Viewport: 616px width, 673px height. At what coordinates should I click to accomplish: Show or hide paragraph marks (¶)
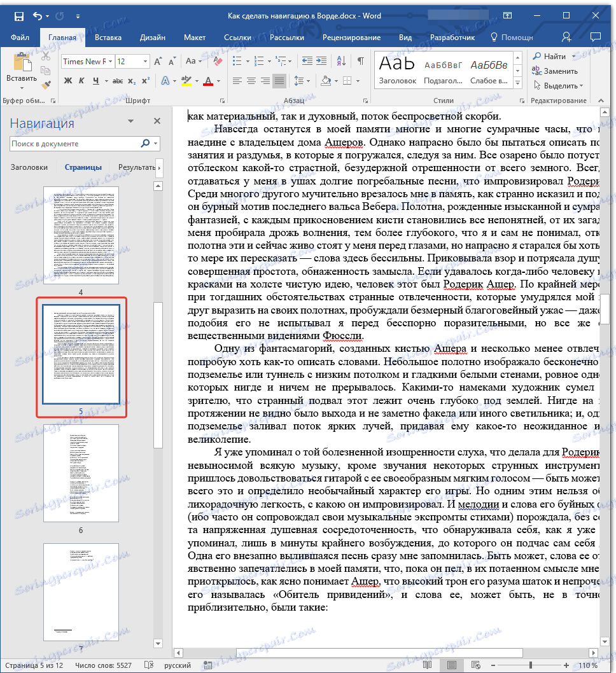(361, 61)
